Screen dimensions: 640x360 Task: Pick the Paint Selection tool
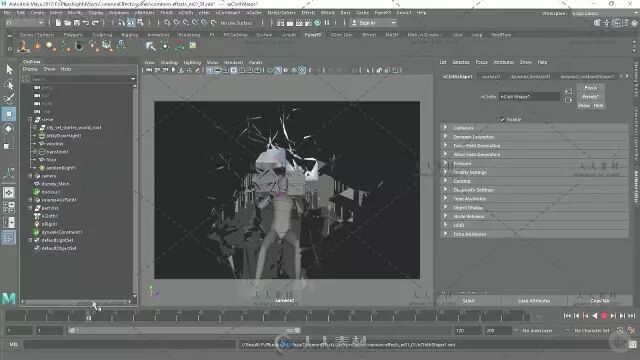pos(9,99)
